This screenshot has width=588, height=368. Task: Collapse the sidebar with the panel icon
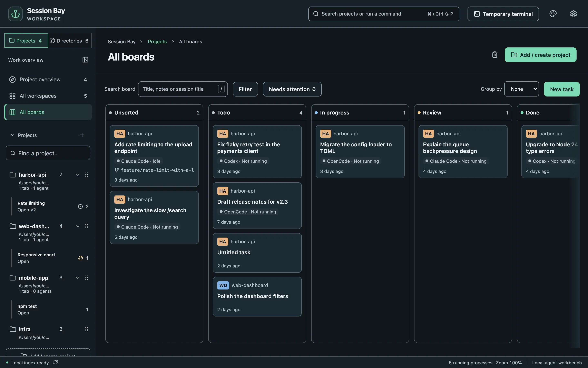pos(85,60)
